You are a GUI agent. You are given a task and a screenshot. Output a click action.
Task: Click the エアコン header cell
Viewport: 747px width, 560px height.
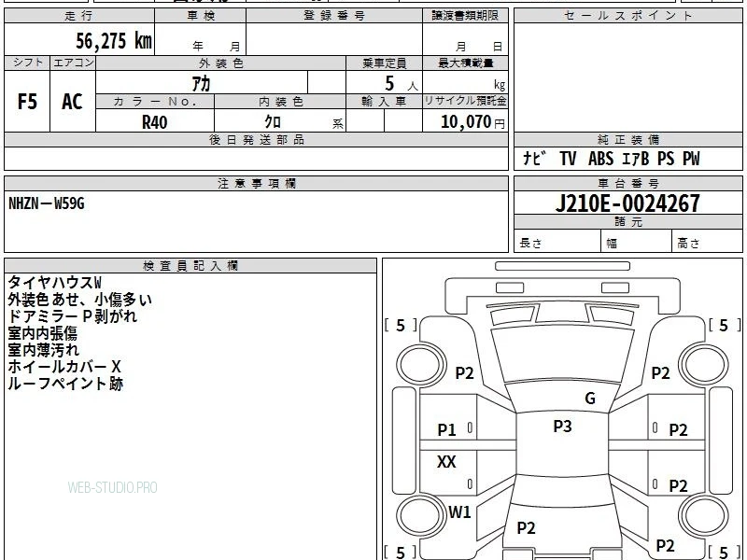[x=73, y=63]
